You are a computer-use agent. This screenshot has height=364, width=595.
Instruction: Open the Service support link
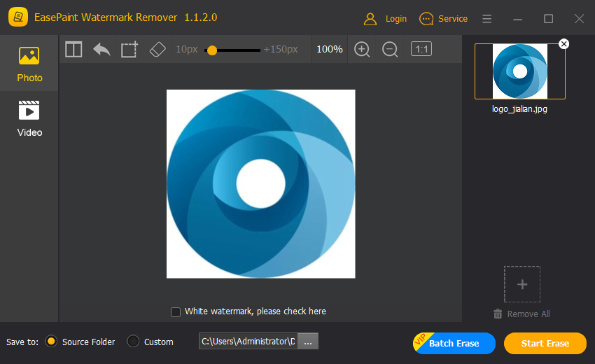(453, 19)
